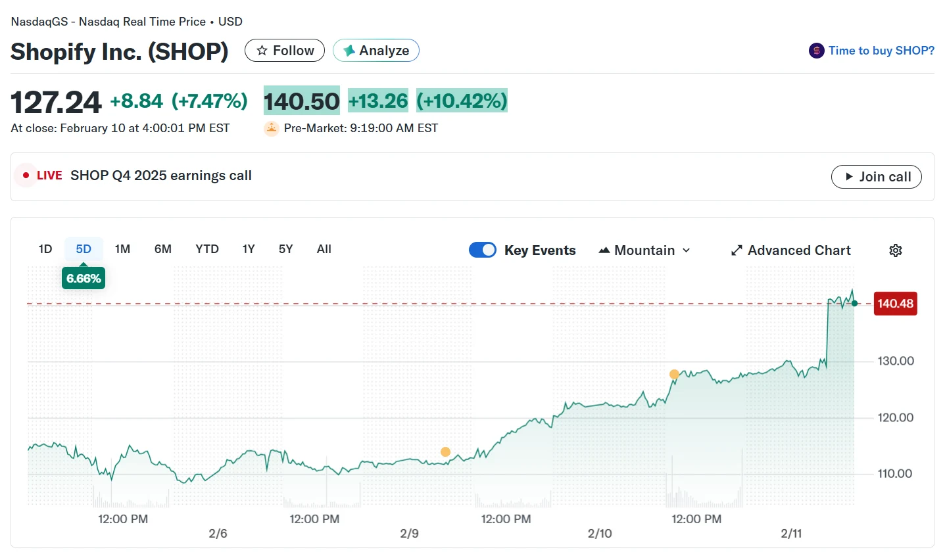
Task: Show the 5Y chart range
Action: (x=285, y=249)
